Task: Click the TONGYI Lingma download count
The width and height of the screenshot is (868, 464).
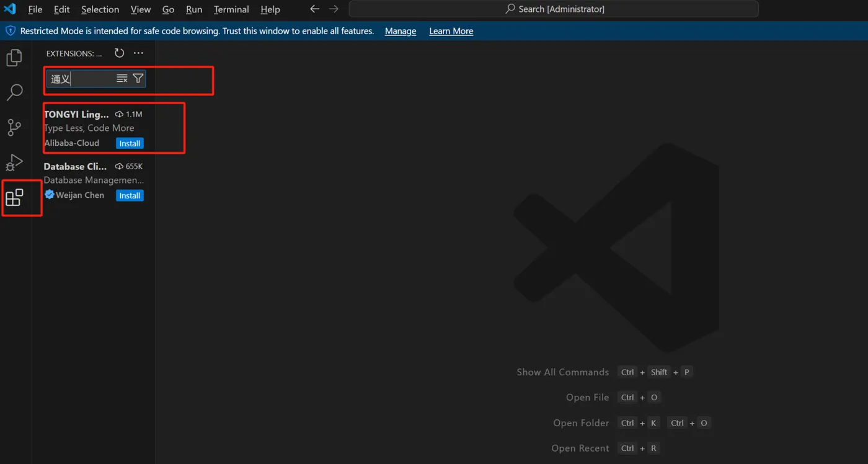Action: 129,114
